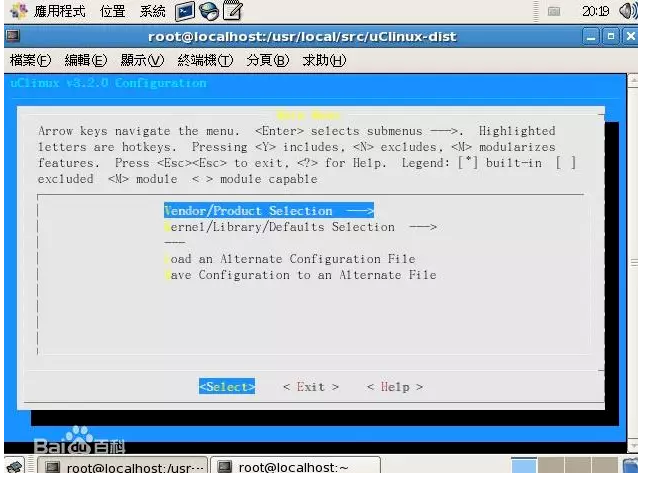This screenshot has height=482, width=646.
Task: Click the text editor launcher icon
Action: 231,12
